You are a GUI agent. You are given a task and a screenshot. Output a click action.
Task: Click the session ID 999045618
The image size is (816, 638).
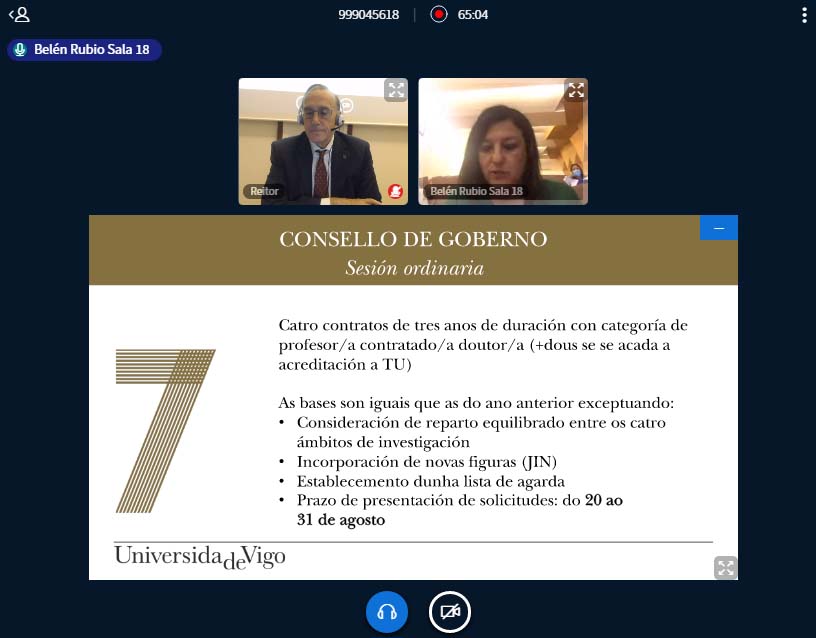point(368,15)
